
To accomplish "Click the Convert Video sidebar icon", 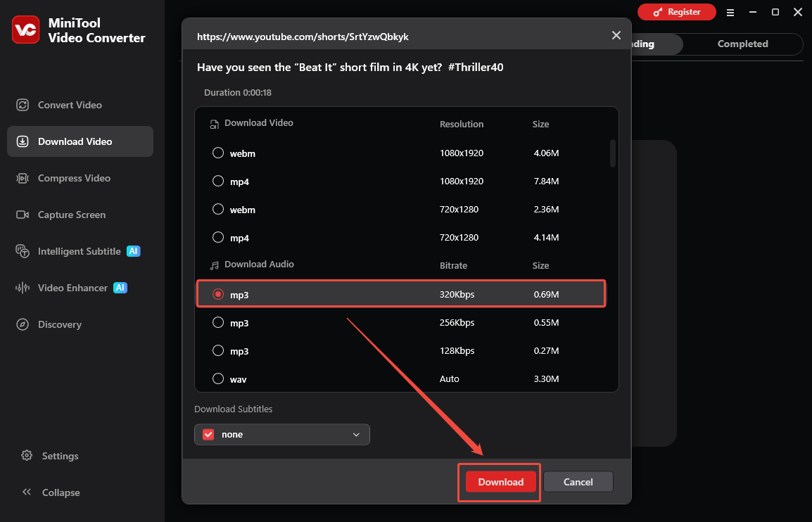I will (x=23, y=105).
